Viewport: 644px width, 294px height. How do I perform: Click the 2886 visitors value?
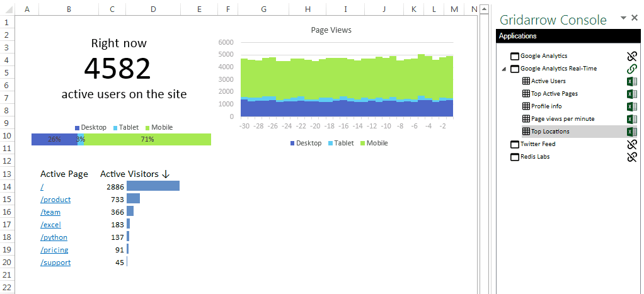tap(115, 187)
